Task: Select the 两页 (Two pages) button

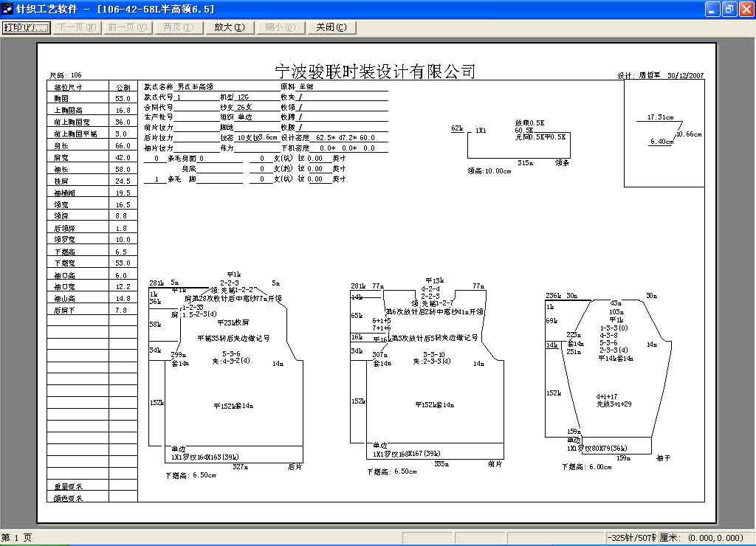Action: click(x=178, y=27)
